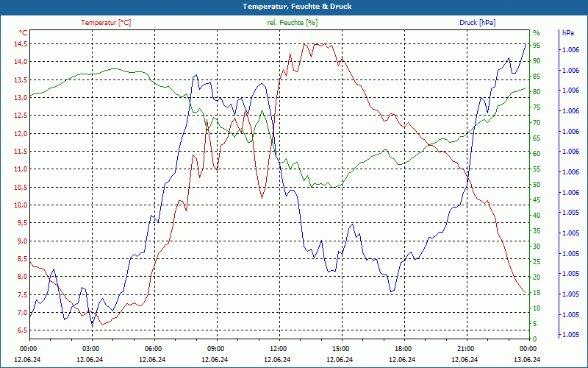Click the red '°C' axis unit label
This screenshot has height=368, width=588.
click(24, 32)
